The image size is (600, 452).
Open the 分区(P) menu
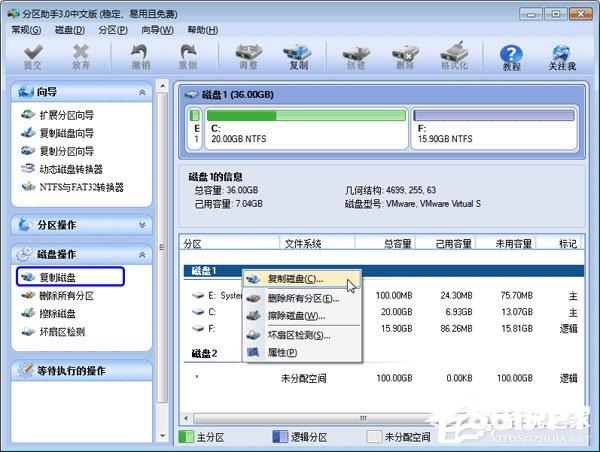[x=113, y=30]
